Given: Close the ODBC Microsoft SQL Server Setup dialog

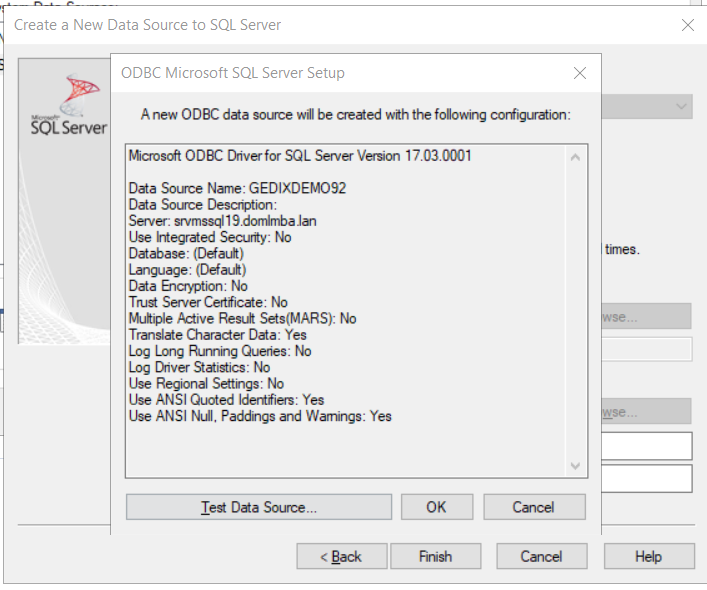Looking at the screenshot, I should tap(579, 73).
